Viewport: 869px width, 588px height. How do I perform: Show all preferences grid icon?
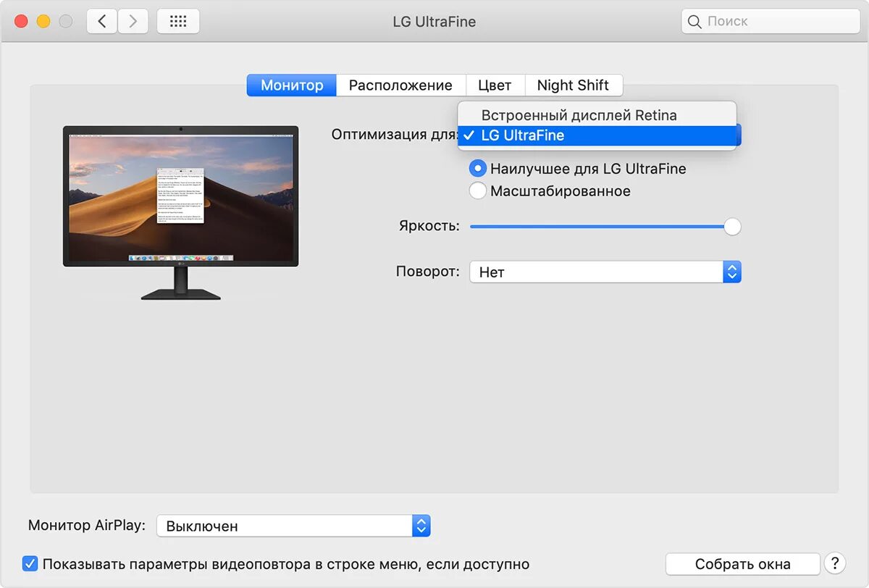point(178,22)
